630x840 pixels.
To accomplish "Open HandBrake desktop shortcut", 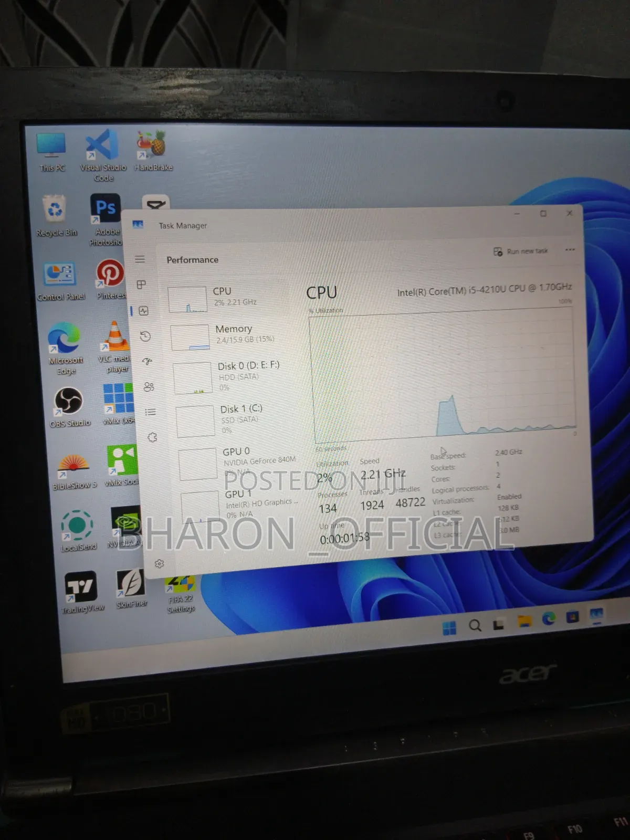I will click(153, 151).
